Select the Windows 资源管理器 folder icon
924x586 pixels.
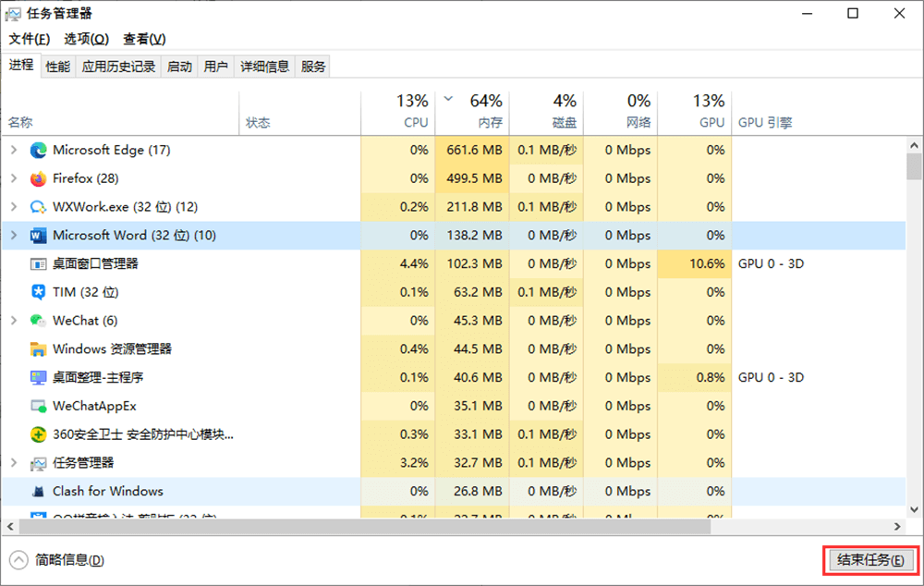(38, 349)
